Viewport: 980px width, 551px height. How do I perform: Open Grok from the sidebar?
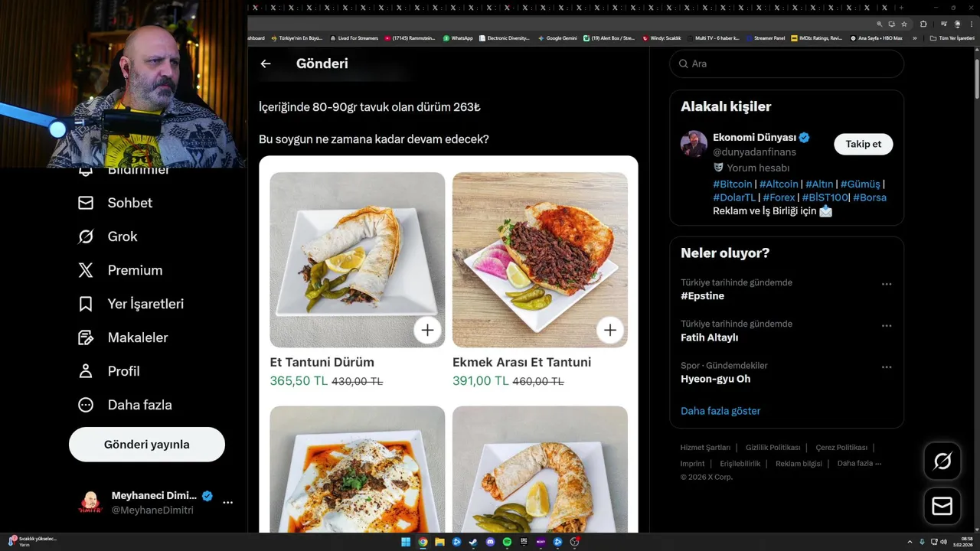[x=107, y=236]
